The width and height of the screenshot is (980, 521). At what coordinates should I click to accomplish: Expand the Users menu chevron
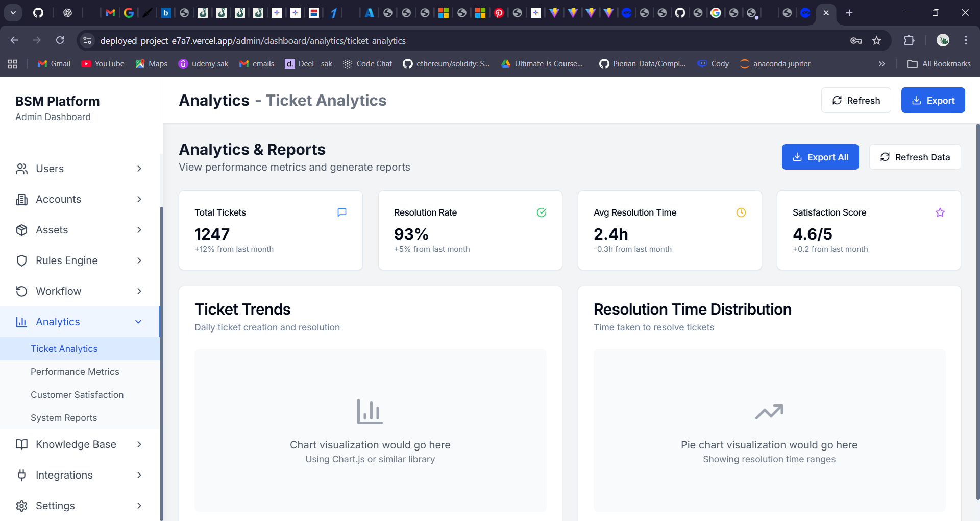point(139,169)
